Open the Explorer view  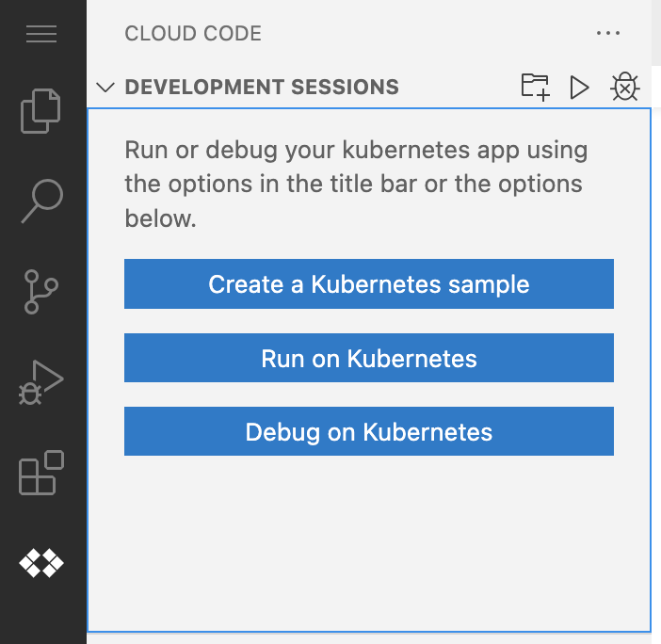tap(41, 110)
